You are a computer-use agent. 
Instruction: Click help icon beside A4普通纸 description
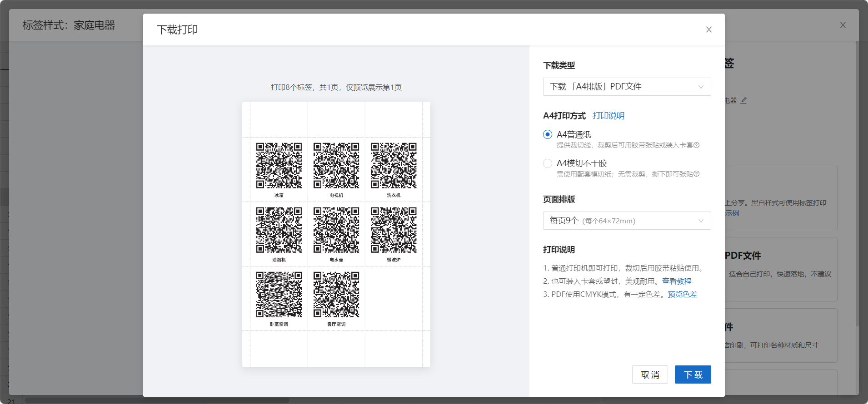[x=696, y=145]
